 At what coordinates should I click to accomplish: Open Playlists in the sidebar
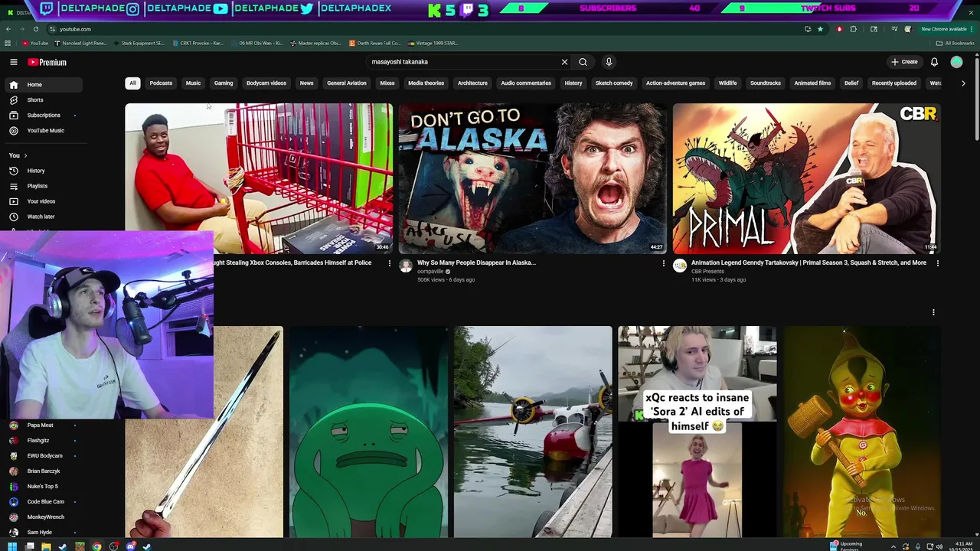[44, 186]
